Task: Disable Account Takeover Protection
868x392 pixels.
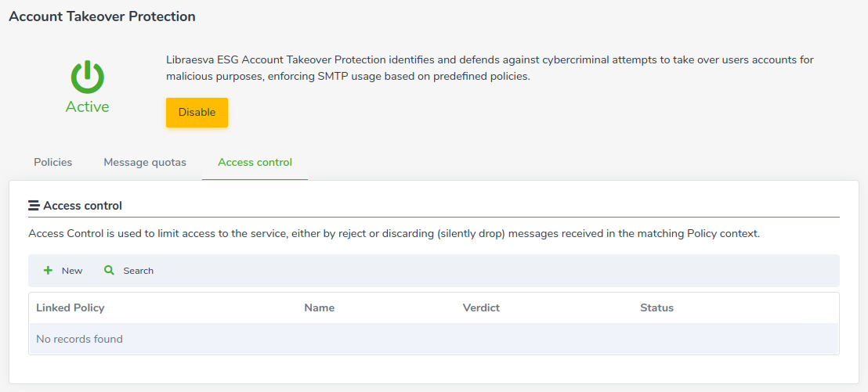Action: [x=197, y=112]
